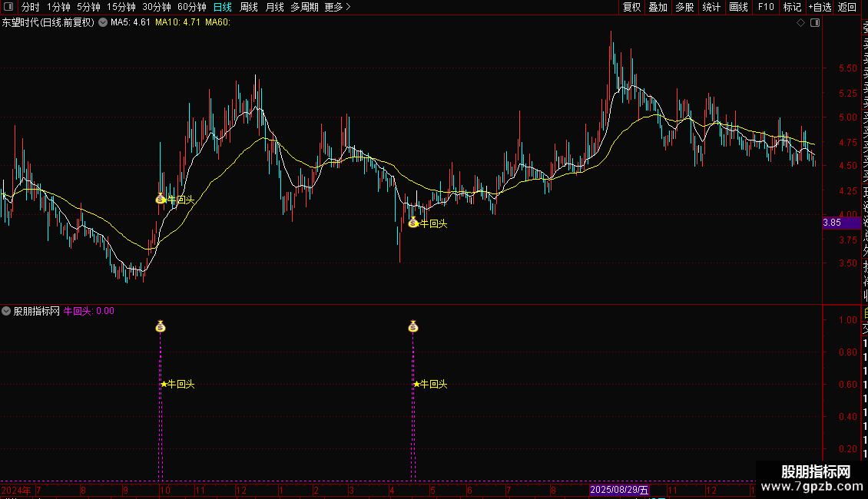Screen dimensions: 868x499
Task: Open main chart indicator dropdown arrow
Action: (103, 22)
